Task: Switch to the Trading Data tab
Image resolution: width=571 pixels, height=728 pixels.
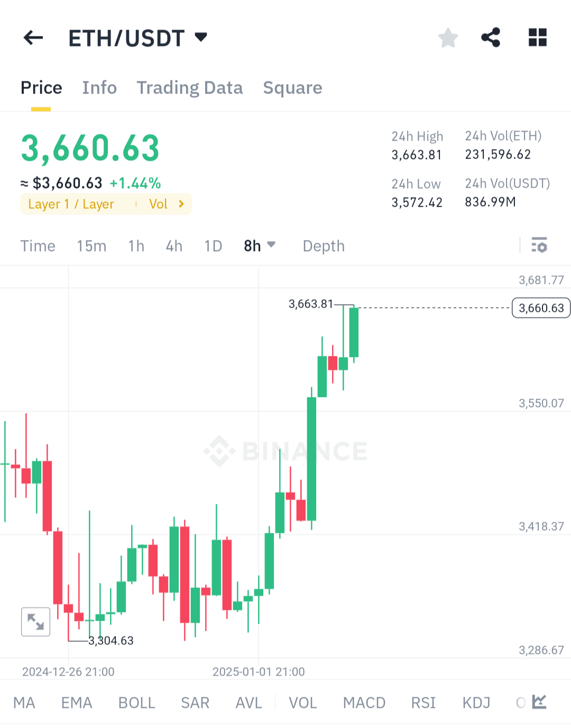Action: 190,88
